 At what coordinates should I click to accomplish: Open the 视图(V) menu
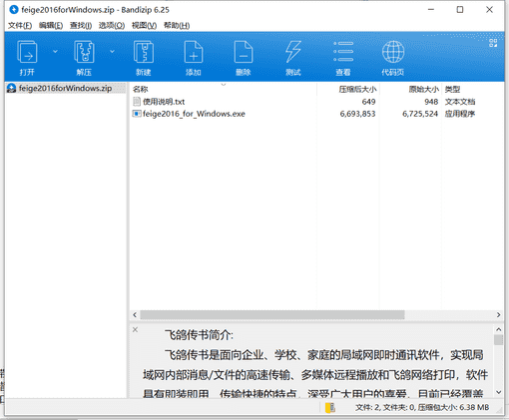point(144,25)
